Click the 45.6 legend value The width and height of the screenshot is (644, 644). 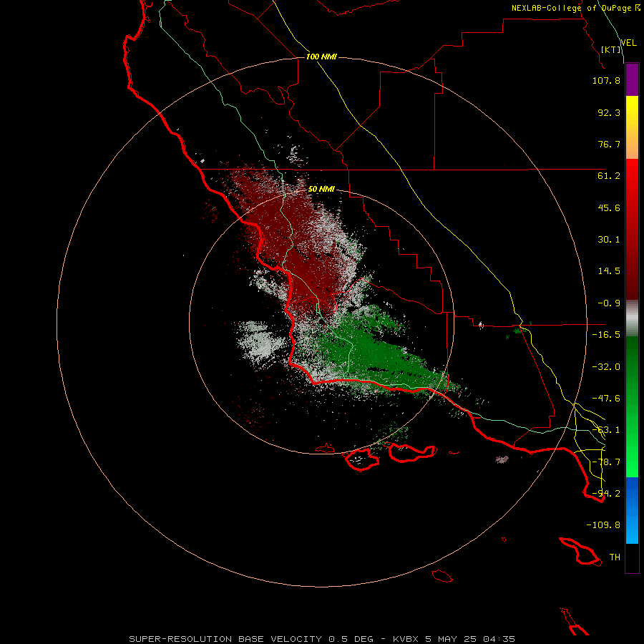[x=609, y=208]
